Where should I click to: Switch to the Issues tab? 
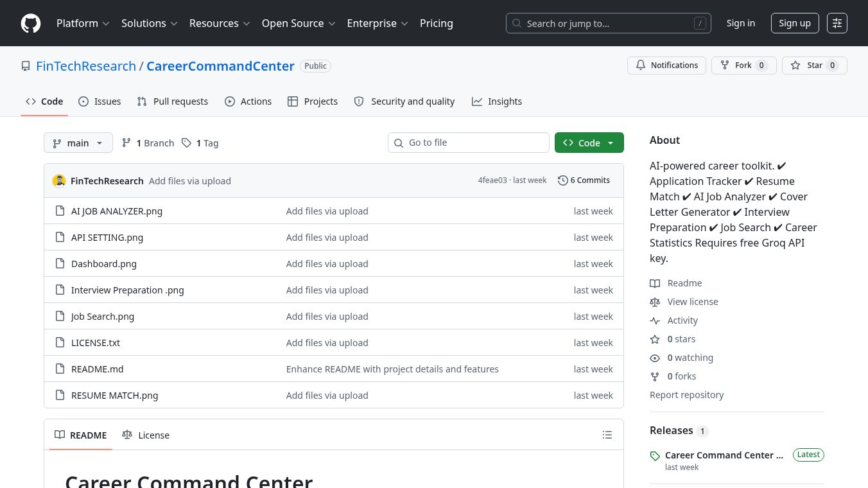(100, 101)
